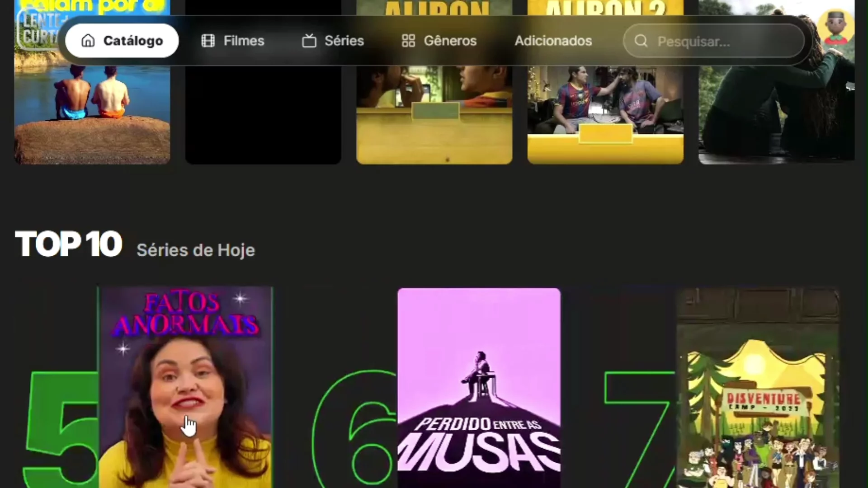Click the film strip icon
The image size is (868, 488).
[208, 41]
